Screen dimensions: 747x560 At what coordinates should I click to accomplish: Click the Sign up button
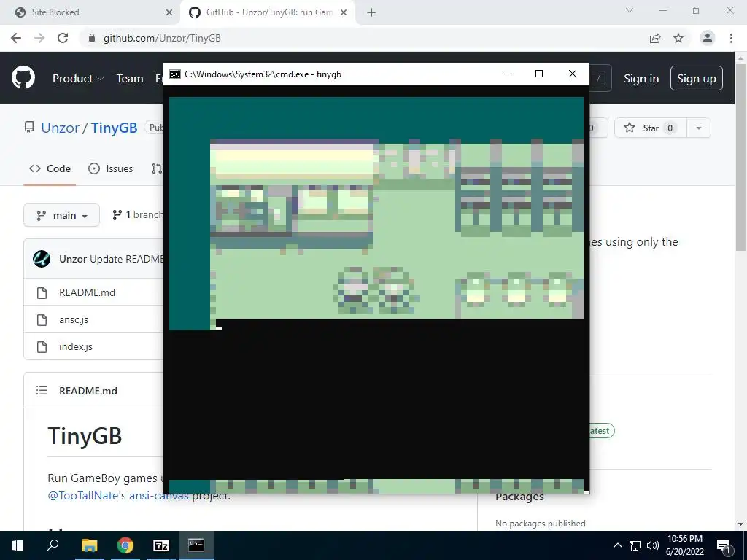697,78
